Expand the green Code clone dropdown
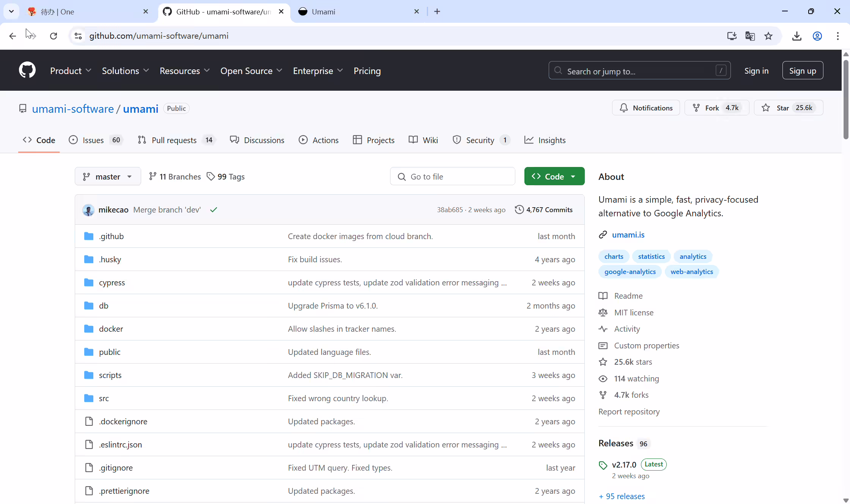This screenshot has height=504, width=850. [554, 176]
